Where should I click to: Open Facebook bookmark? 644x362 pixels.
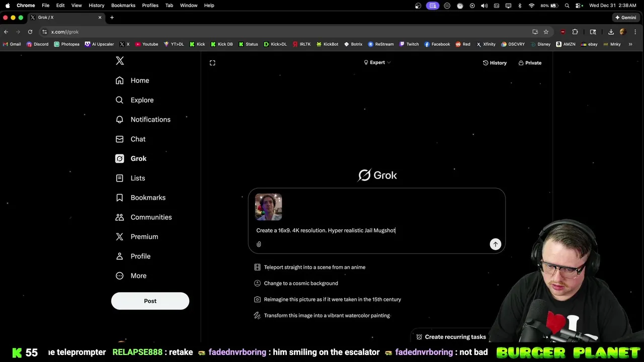coord(437,44)
